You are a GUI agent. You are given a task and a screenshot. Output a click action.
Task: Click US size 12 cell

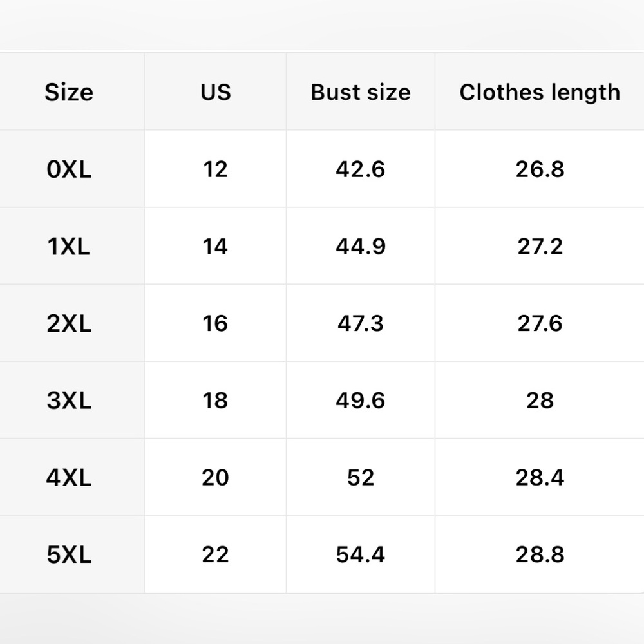point(216,169)
